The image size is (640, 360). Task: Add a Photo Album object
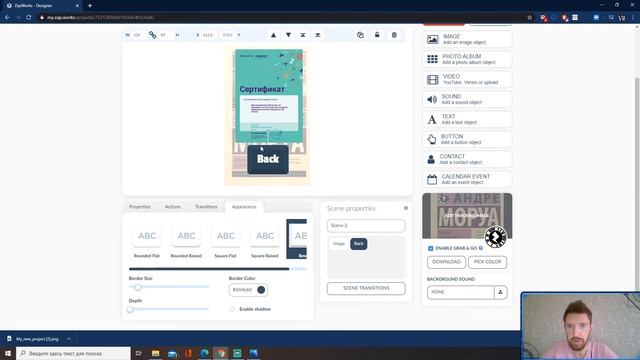(467, 59)
